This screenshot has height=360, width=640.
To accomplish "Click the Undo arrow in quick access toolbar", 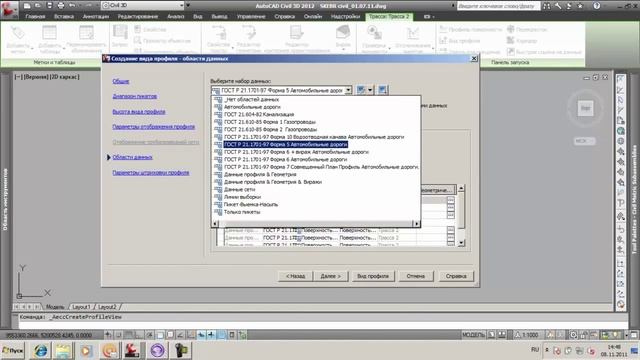I will tap(73, 6).
